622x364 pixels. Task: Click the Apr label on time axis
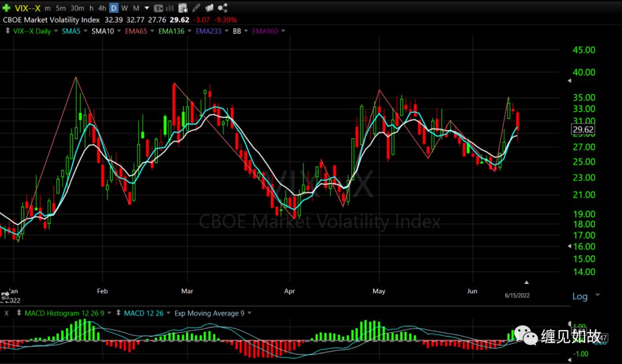tap(290, 291)
